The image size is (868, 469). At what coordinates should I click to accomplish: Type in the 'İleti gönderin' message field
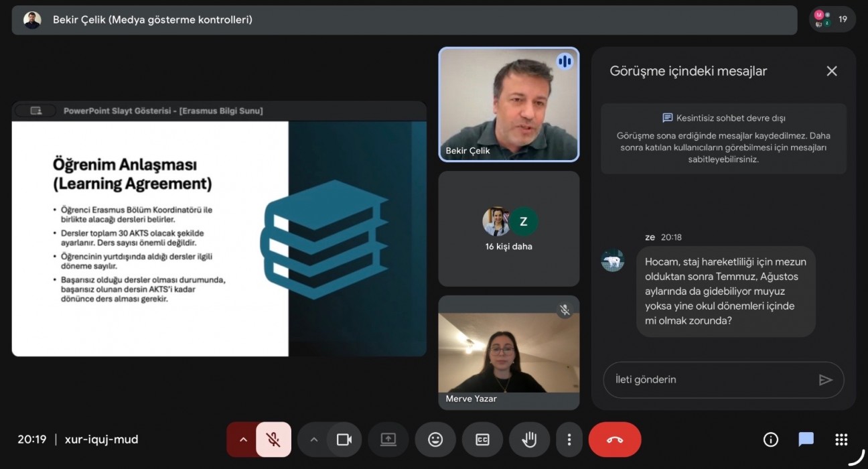[710, 380]
